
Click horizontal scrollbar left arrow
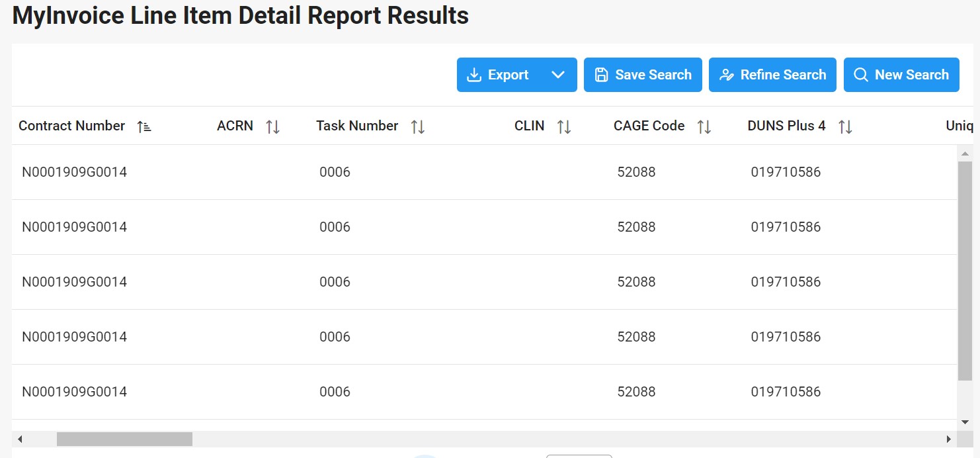click(x=20, y=439)
